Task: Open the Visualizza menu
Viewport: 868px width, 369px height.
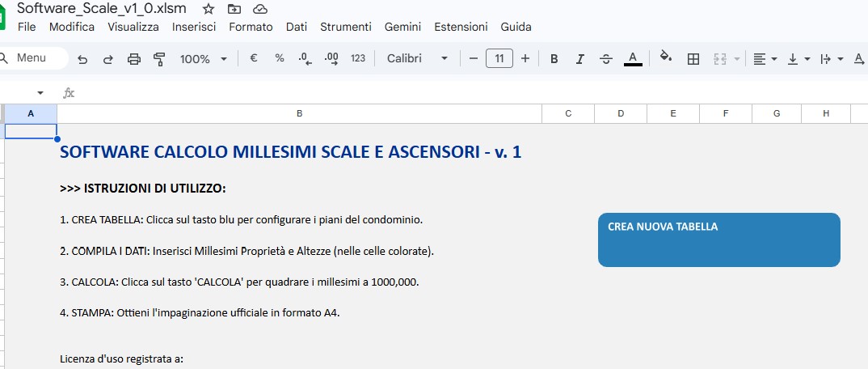Action: pos(133,27)
